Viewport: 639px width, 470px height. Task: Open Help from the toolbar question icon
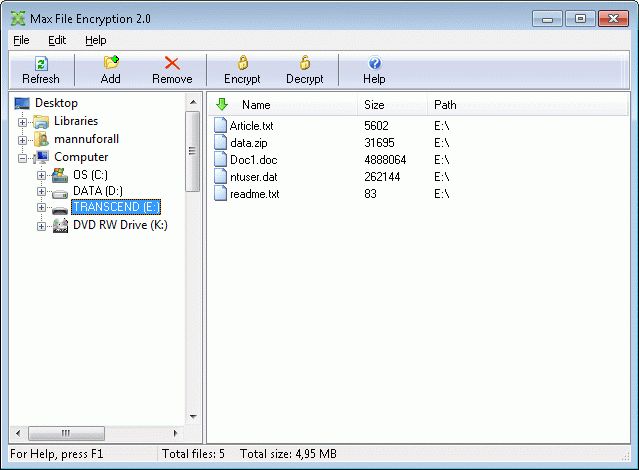click(374, 64)
